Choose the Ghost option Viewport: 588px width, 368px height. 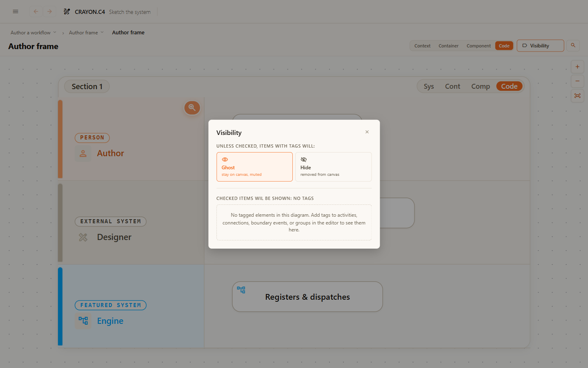(x=254, y=167)
